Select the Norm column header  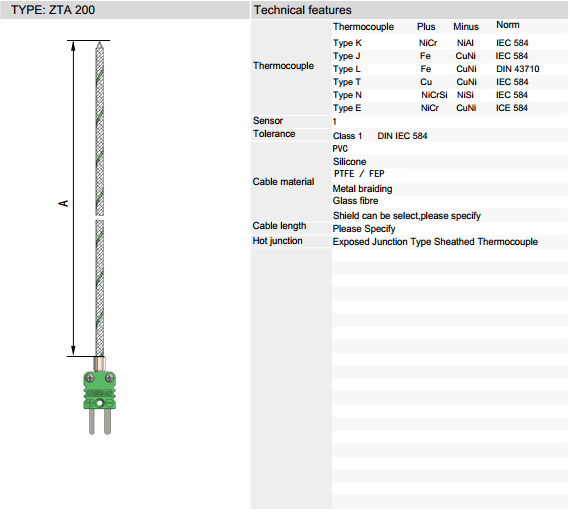point(508,25)
